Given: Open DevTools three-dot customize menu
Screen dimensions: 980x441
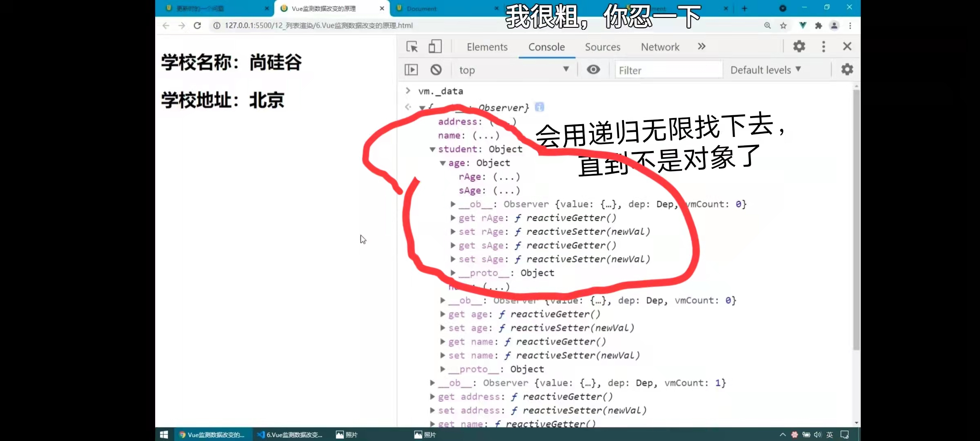Looking at the screenshot, I should pyautogui.click(x=824, y=47).
